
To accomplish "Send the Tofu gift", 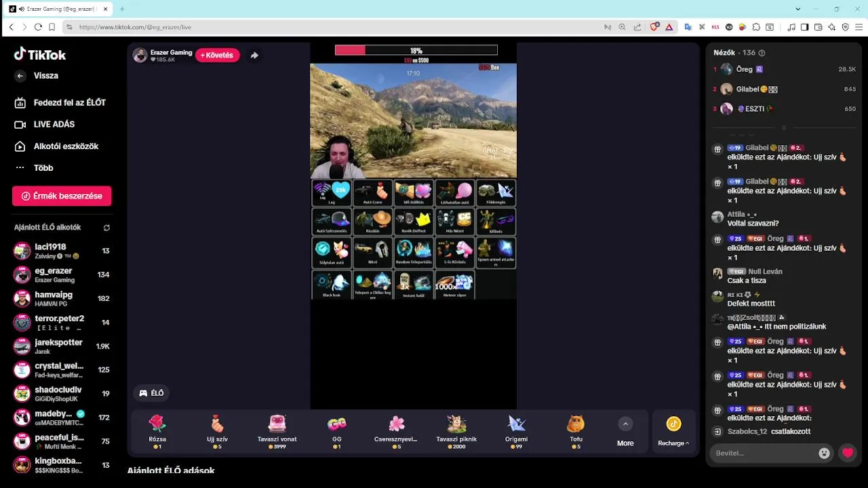I will (x=576, y=432).
